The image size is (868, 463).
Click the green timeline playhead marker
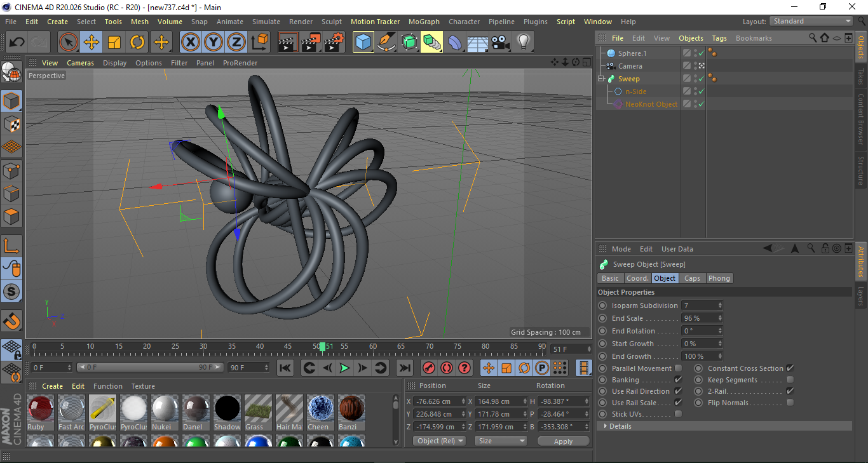click(323, 347)
